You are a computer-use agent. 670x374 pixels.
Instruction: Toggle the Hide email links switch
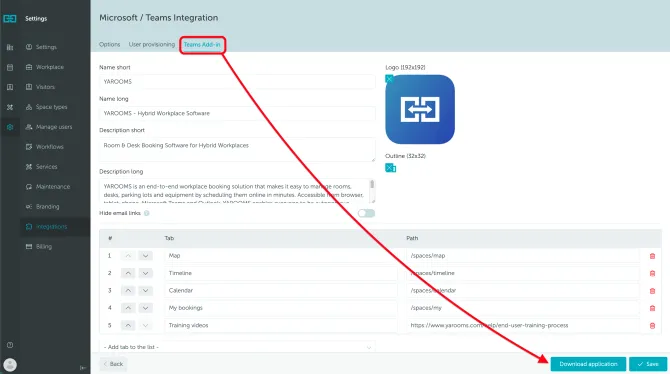(x=366, y=213)
